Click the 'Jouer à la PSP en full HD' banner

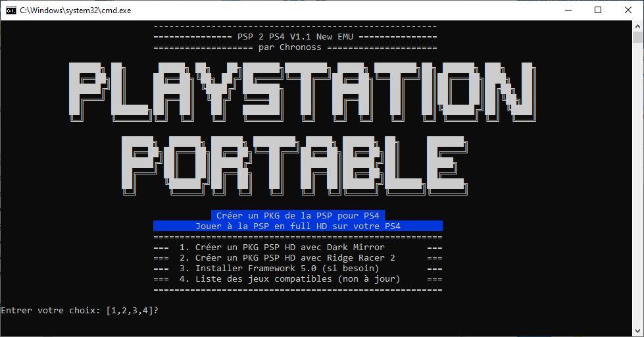click(x=297, y=226)
